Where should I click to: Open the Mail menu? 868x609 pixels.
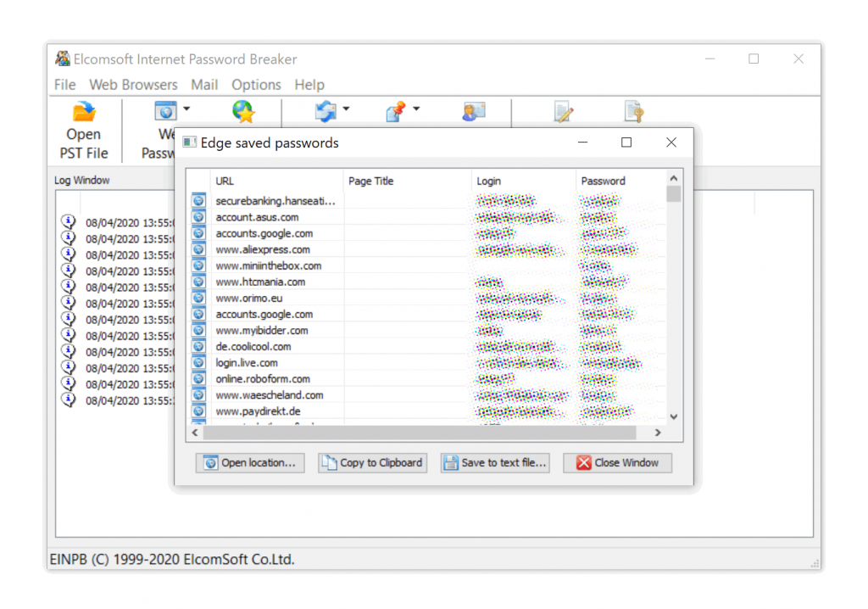click(204, 85)
